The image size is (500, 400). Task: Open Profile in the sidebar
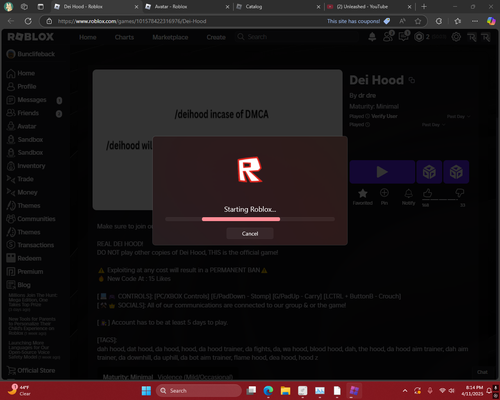tap(22, 86)
